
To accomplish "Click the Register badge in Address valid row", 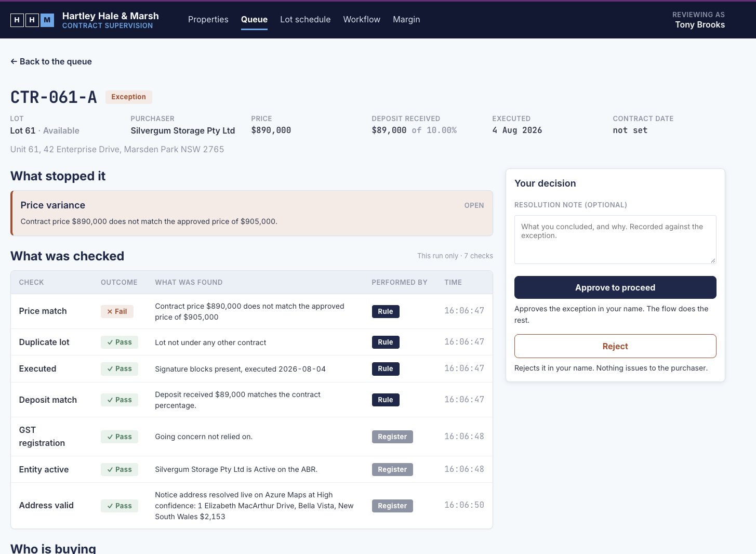I will tap(392, 506).
